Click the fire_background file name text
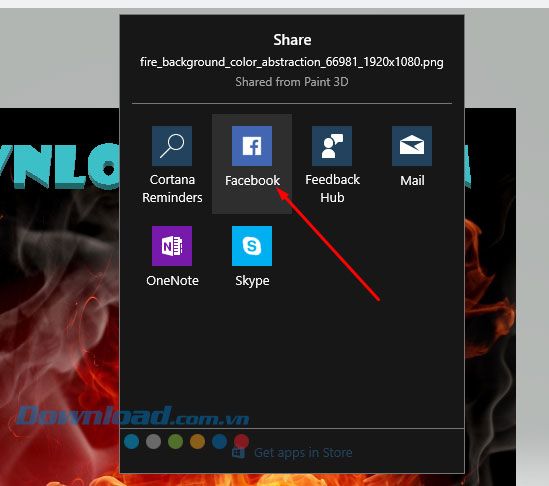 [x=292, y=62]
